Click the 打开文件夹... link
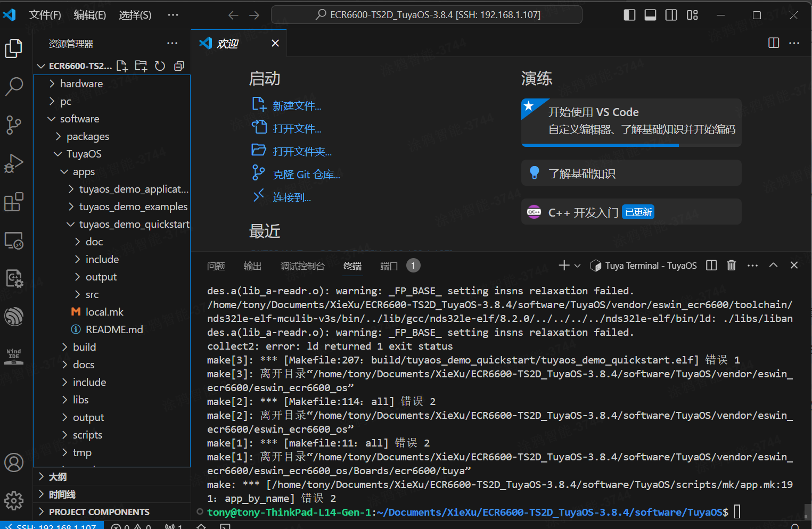 coord(302,152)
